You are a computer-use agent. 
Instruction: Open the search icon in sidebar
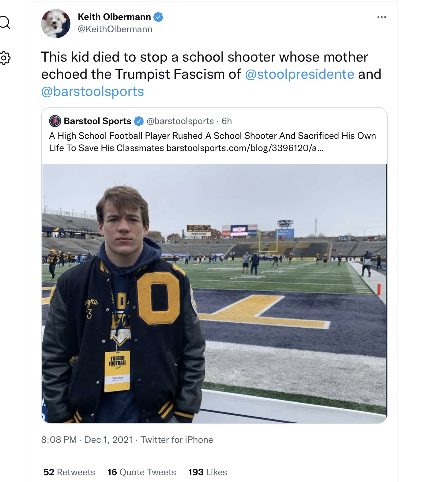click(x=5, y=22)
